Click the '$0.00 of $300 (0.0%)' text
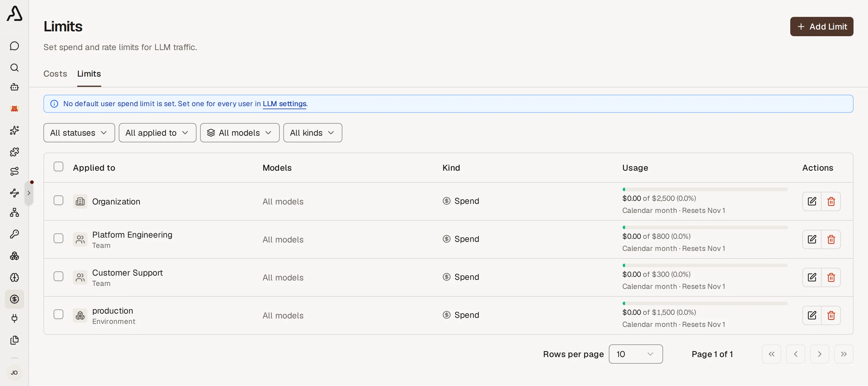The image size is (868, 386). (656, 274)
